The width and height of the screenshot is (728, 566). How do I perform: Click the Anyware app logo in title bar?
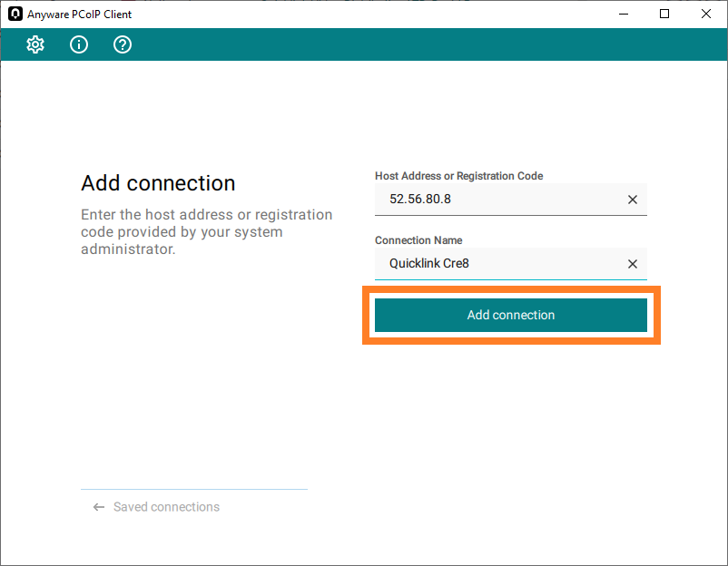(15, 14)
